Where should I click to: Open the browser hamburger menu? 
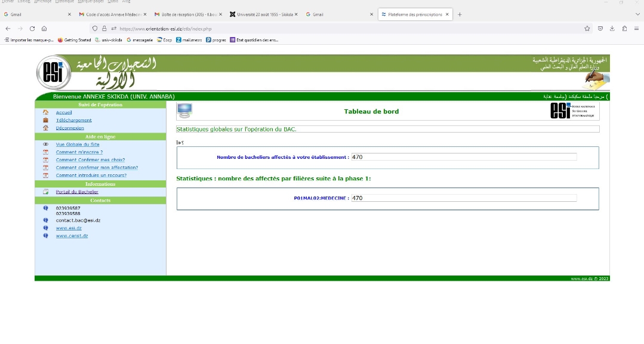636,28
